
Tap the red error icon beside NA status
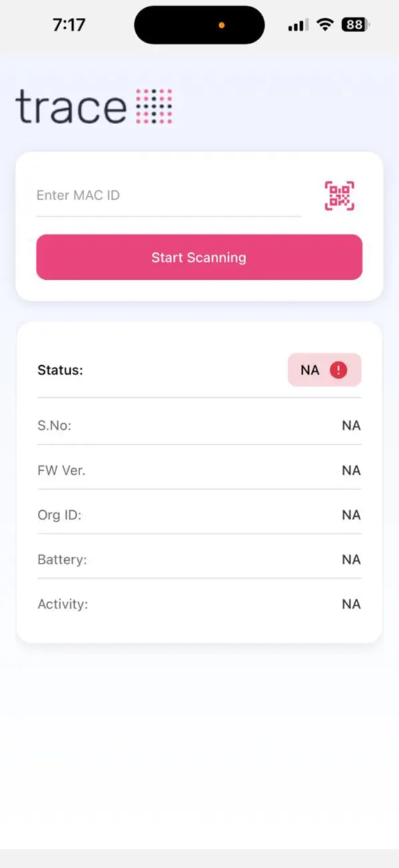coord(338,369)
